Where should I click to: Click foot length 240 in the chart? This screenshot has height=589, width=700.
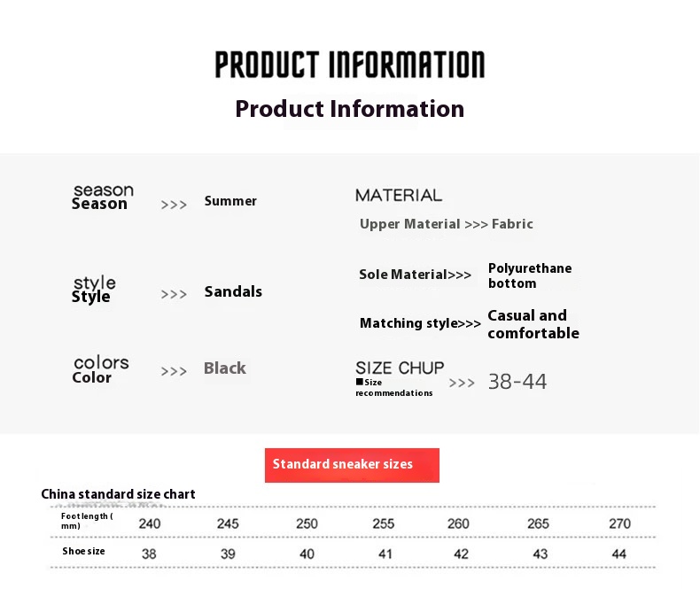[x=150, y=523]
